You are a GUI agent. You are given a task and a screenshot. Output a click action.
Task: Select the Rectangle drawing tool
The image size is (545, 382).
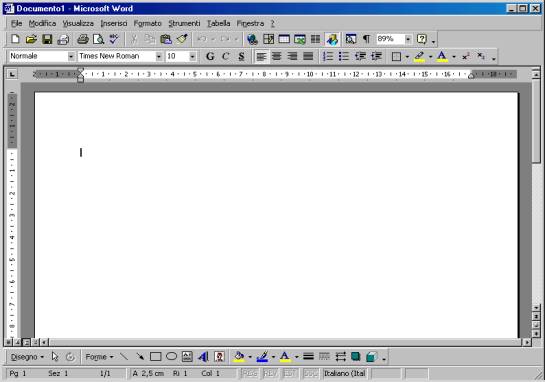click(x=155, y=357)
